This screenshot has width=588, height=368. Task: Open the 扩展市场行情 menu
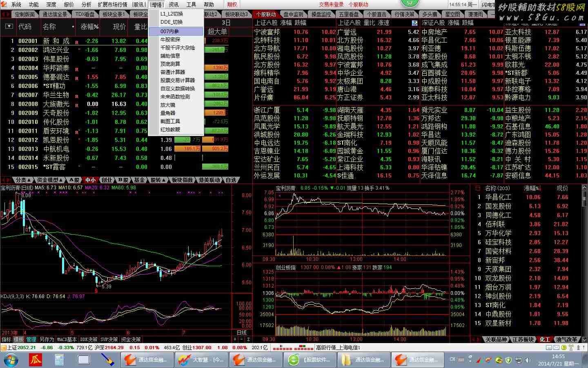tap(112, 4)
